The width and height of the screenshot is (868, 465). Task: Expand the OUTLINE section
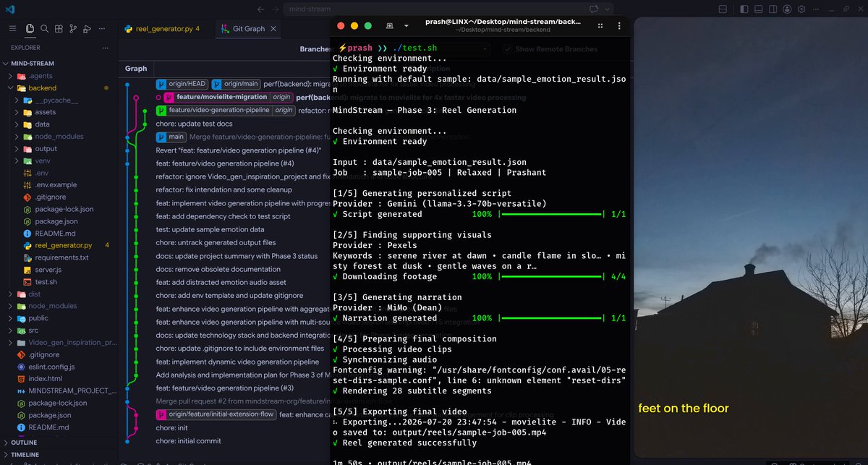(x=59, y=443)
